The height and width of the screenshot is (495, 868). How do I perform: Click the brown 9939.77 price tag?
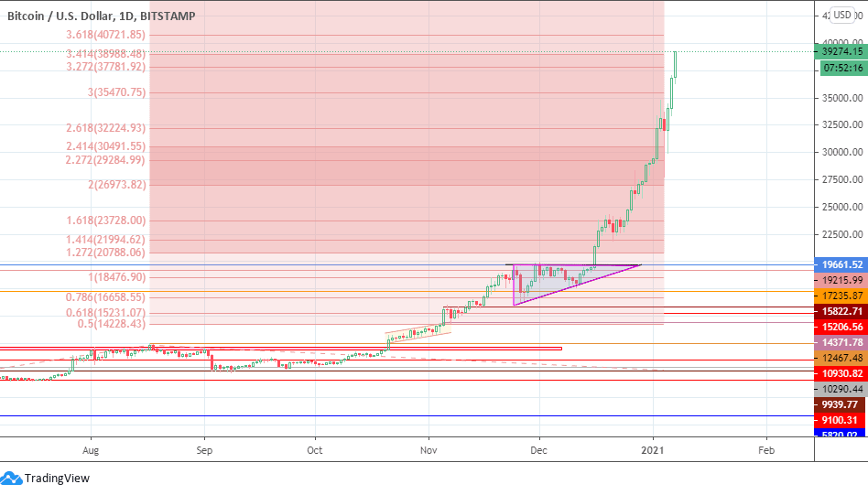click(x=841, y=404)
